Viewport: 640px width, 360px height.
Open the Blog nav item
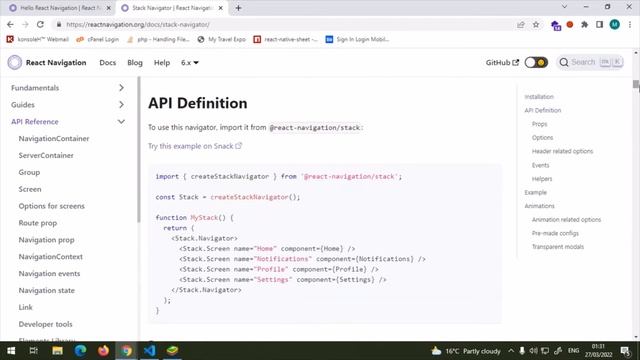click(135, 62)
